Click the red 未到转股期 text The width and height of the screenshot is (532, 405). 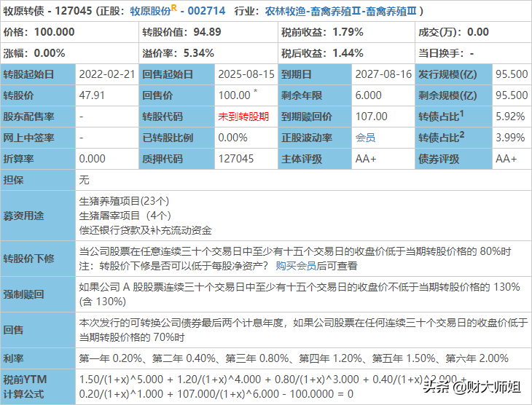243,117
